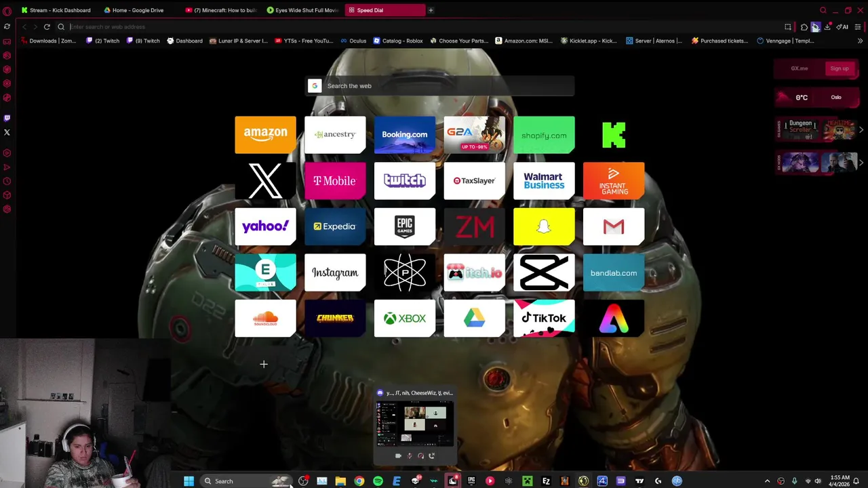Open the SoundCloud speed dial tile

[265, 319]
